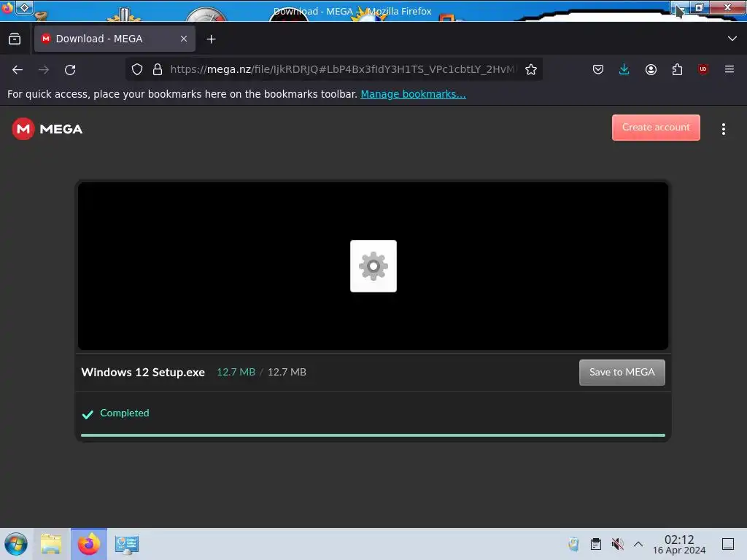Click the uBlock Origin extension icon

coord(703,69)
